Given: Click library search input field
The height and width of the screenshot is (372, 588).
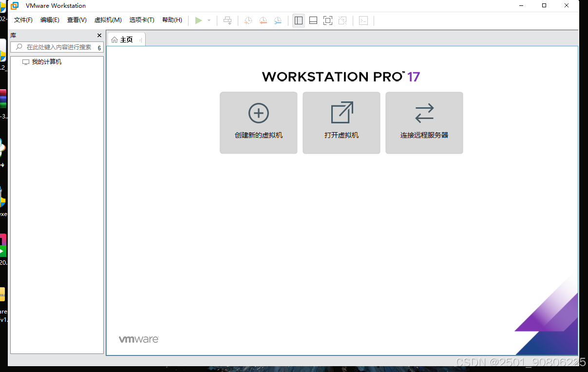Looking at the screenshot, I should pos(56,47).
